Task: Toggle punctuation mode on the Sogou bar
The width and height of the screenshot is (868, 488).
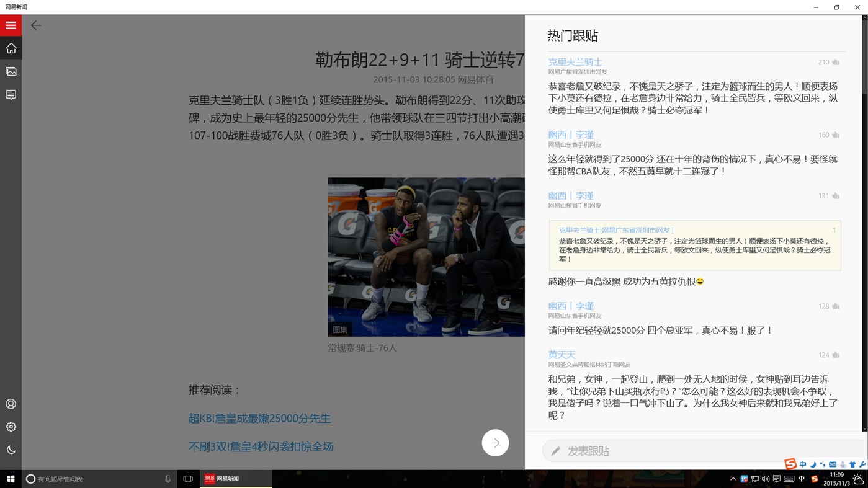Action: (822, 464)
